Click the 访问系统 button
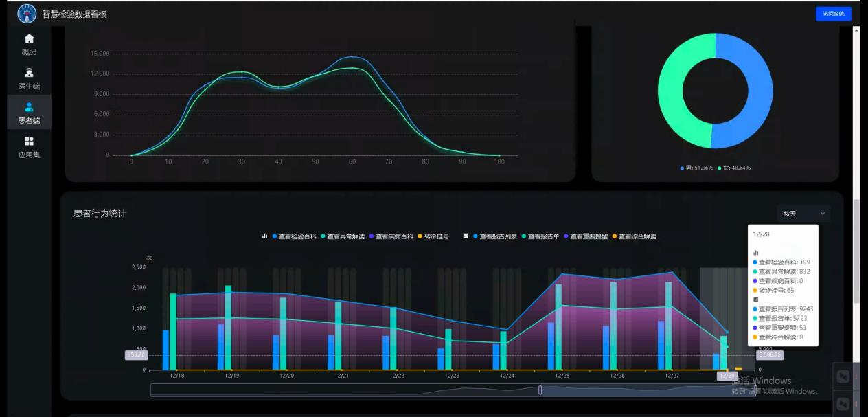 coord(833,14)
